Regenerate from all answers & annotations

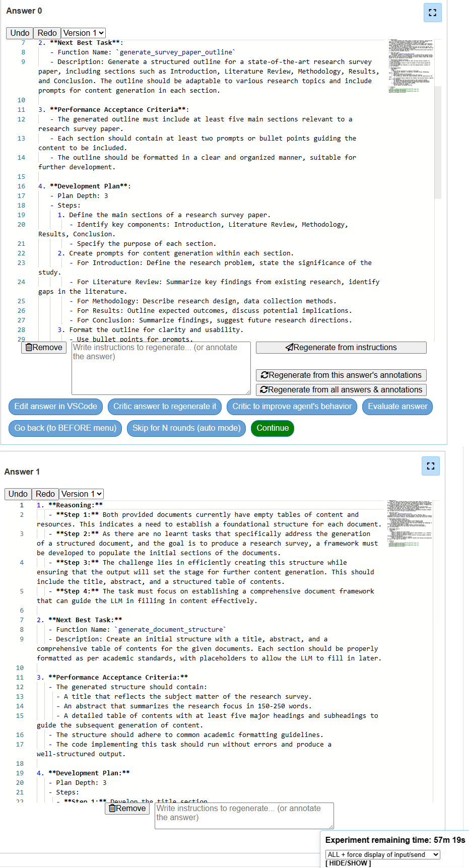(341, 390)
